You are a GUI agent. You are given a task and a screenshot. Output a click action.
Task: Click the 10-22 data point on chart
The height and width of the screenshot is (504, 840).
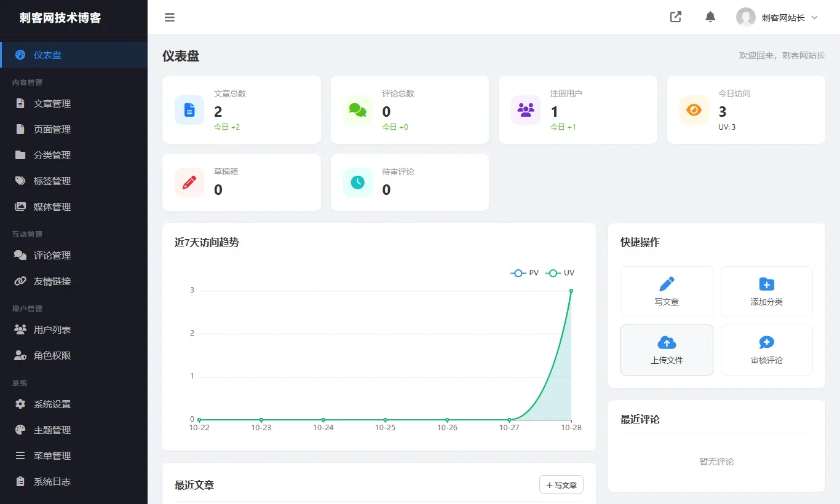[x=199, y=420]
